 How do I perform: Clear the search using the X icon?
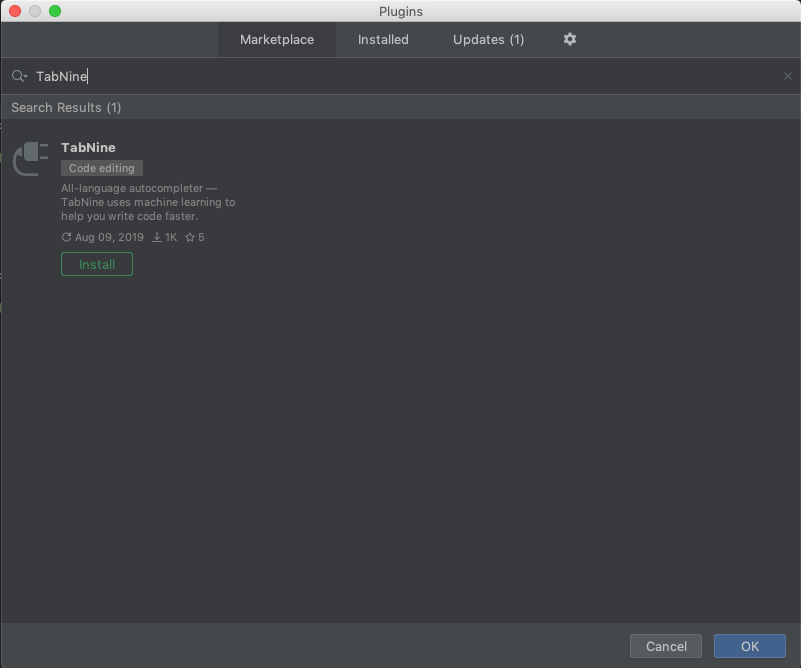(x=788, y=75)
